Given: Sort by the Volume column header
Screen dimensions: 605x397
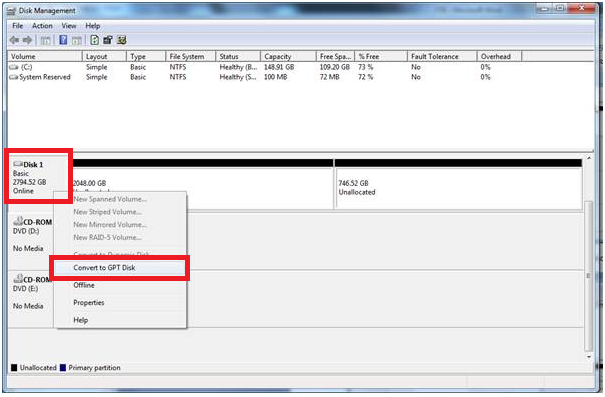Looking at the screenshot, I should pyautogui.click(x=45, y=56).
